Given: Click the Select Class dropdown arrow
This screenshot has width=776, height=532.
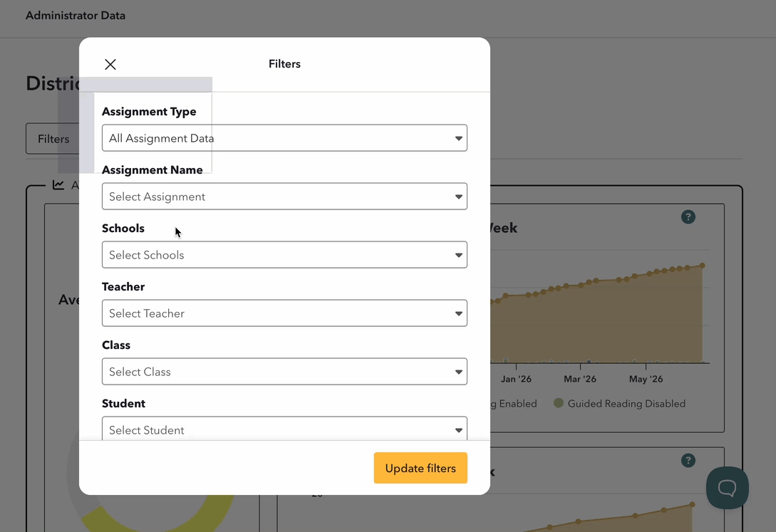Looking at the screenshot, I should 459,372.
